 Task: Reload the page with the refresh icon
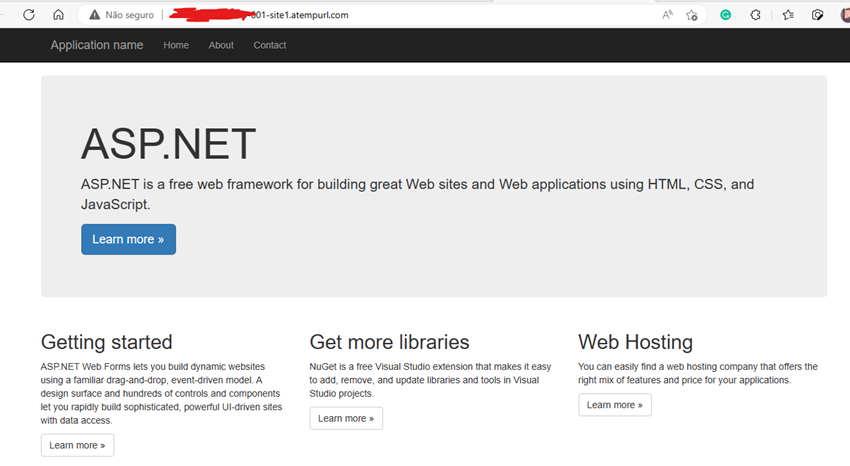(29, 15)
